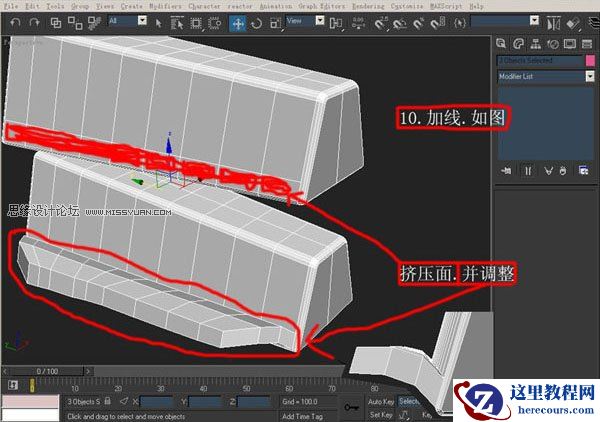The image size is (600, 422).
Task: Click the Rectangular Selection Region icon
Action: pos(196,23)
